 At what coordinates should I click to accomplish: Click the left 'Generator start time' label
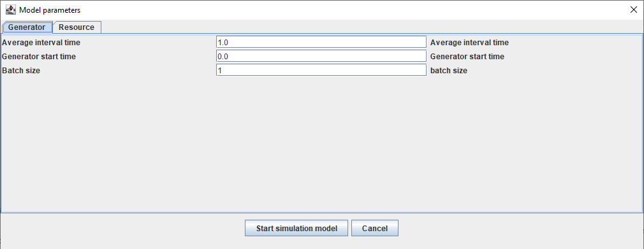pyautogui.click(x=39, y=56)
